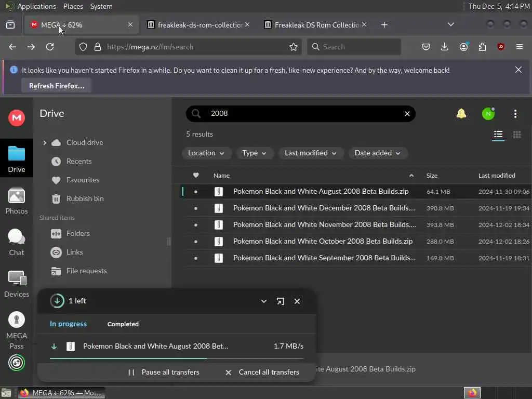Switch to Freakleak DS Rom Collection tab
The height and width of the screenshot is (399, 532).
(316, 25)
